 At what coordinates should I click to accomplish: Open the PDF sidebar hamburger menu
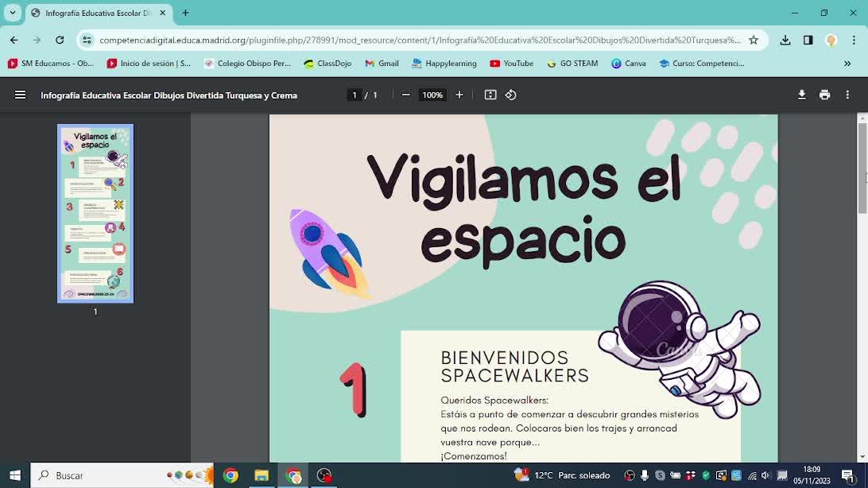(x=21, y=95)
